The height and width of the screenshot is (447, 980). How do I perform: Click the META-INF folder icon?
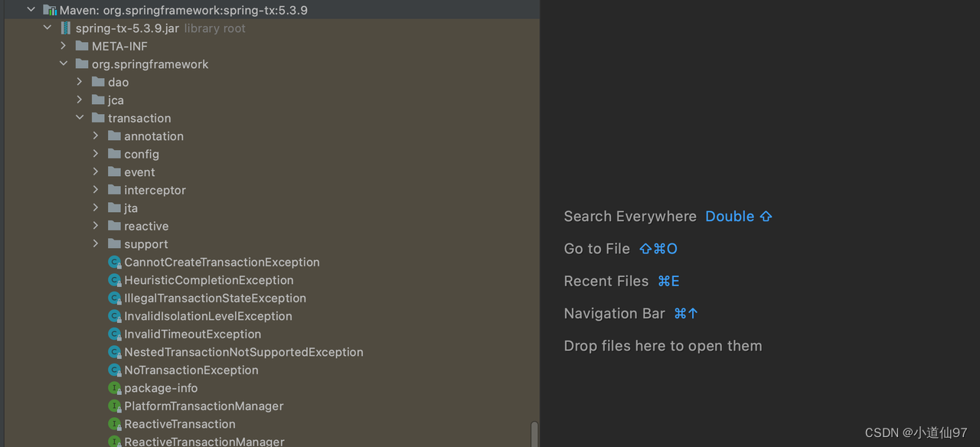82,46
